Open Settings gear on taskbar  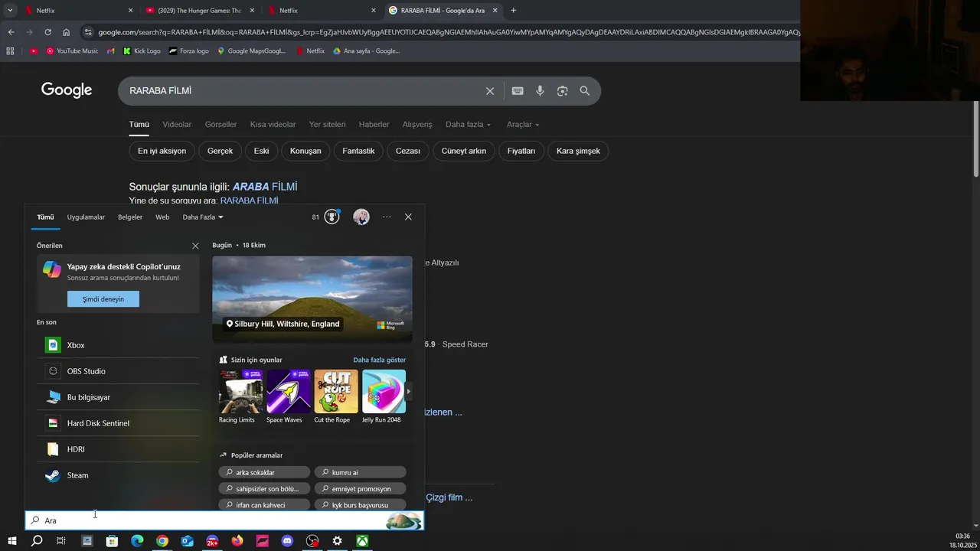(x=337, y=541)
